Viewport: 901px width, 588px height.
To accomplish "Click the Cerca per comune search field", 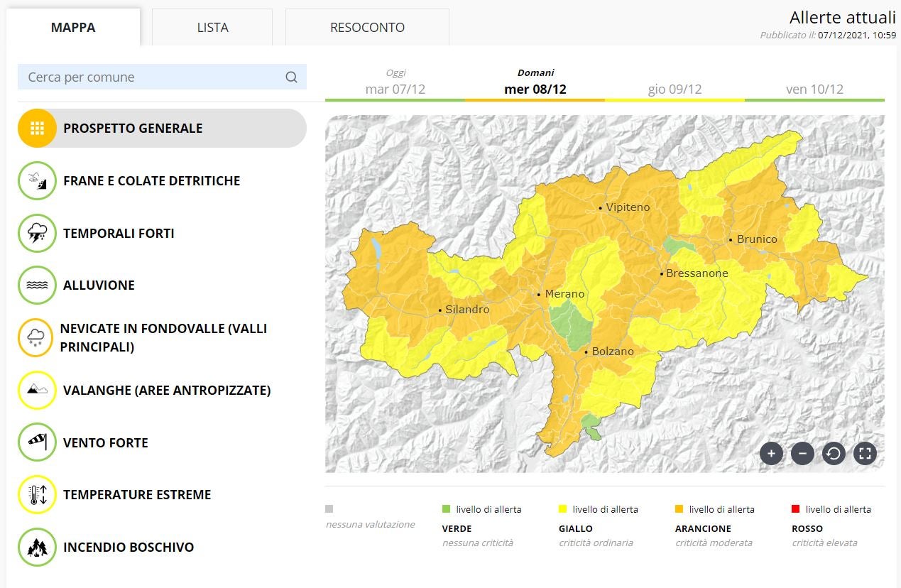I will pos(142,77).
